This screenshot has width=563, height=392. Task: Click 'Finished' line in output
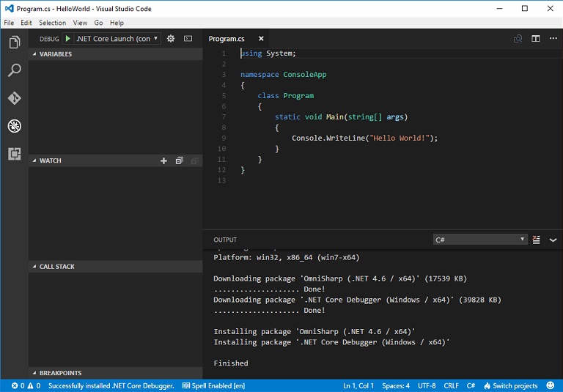(230, 363)
